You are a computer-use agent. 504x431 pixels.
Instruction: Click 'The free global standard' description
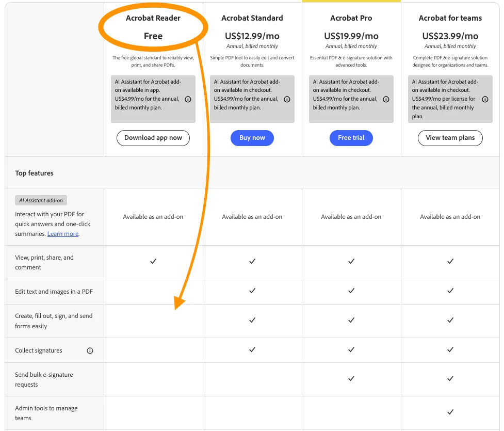click(x=153, y=61)
